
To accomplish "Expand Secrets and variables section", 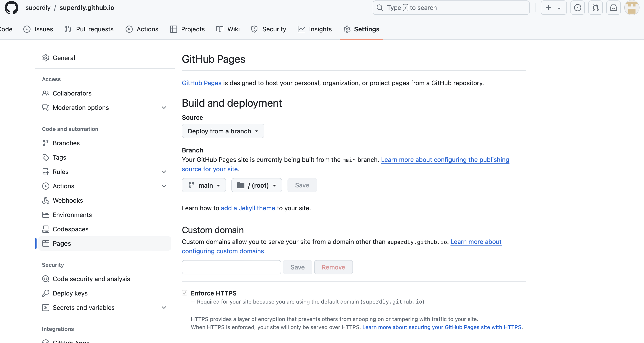I will (x=164, y=308).
